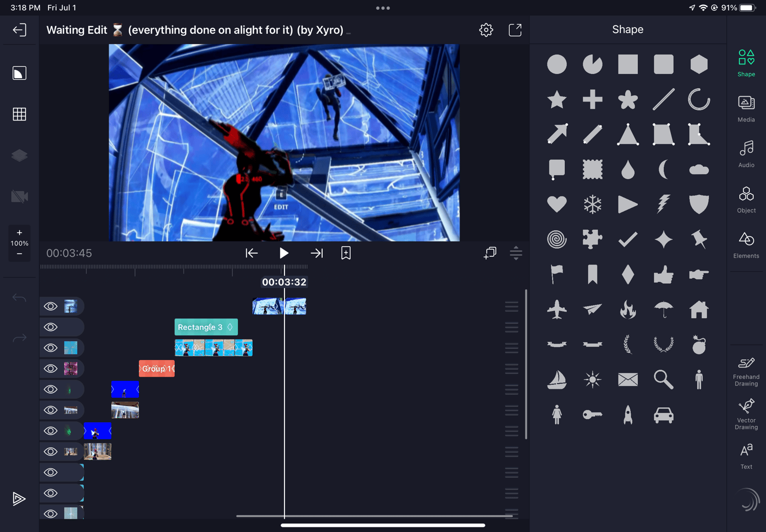Toggle visibility of sixth layer row

pyautogui.click(x=51, y=410)
